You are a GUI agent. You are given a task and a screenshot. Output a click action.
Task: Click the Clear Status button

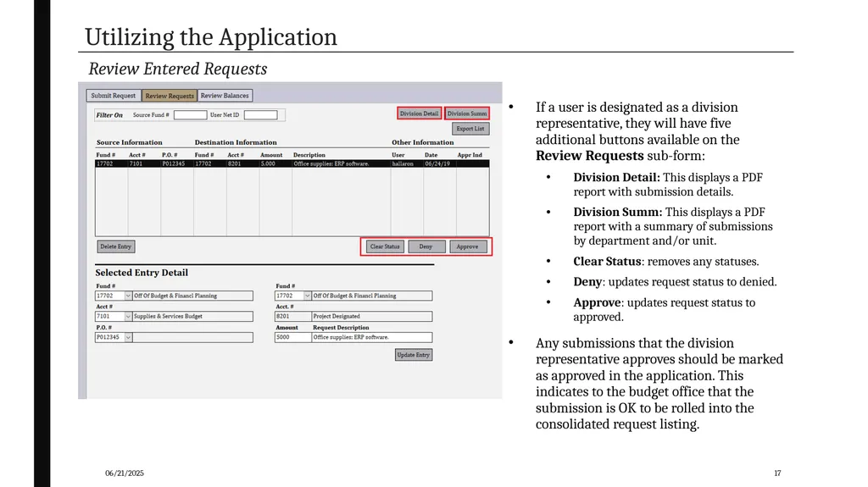point(385,246)
